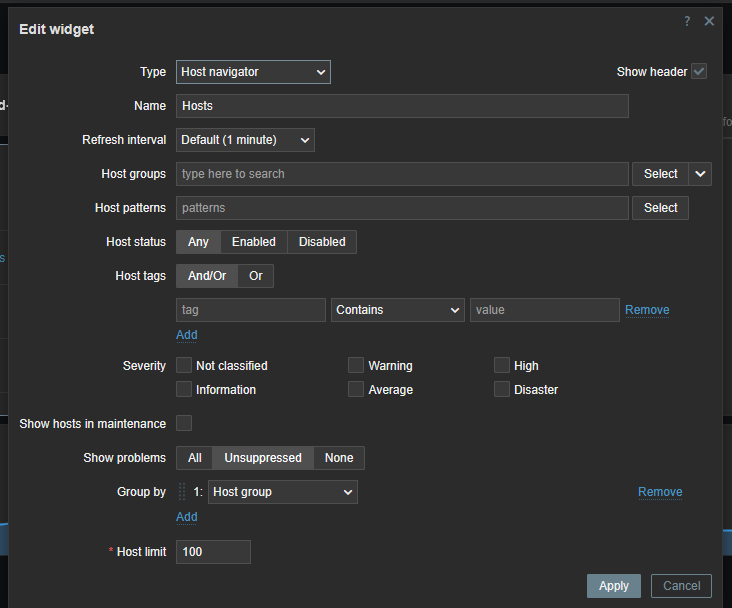Select Enabled host status
The image size is (732, 608).
click(x=254, y=242)
